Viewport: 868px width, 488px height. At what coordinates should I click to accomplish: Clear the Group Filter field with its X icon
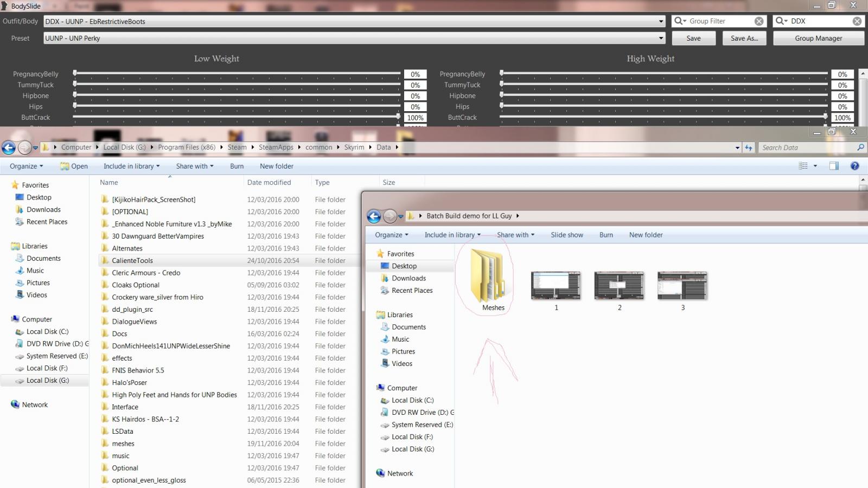758,21
